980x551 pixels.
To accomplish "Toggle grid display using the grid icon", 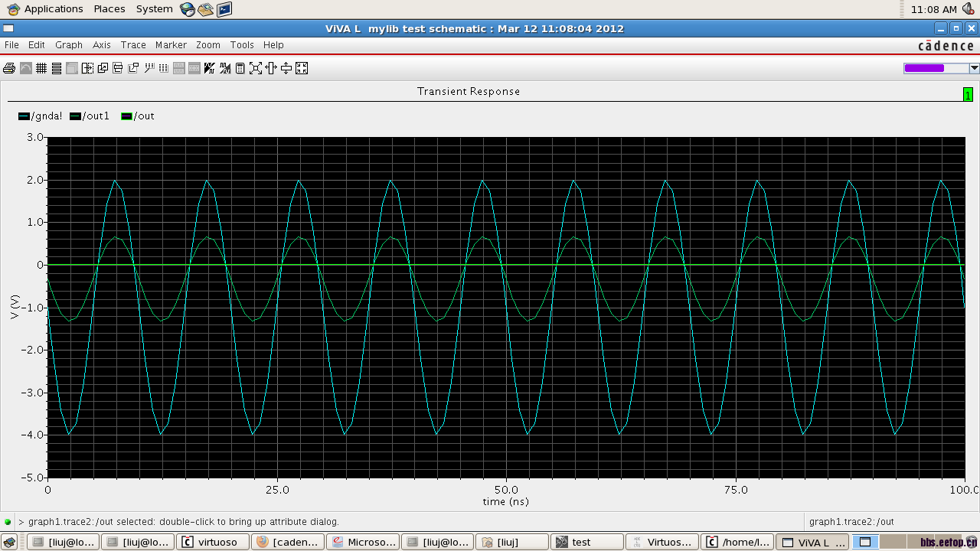I will 41,68.
